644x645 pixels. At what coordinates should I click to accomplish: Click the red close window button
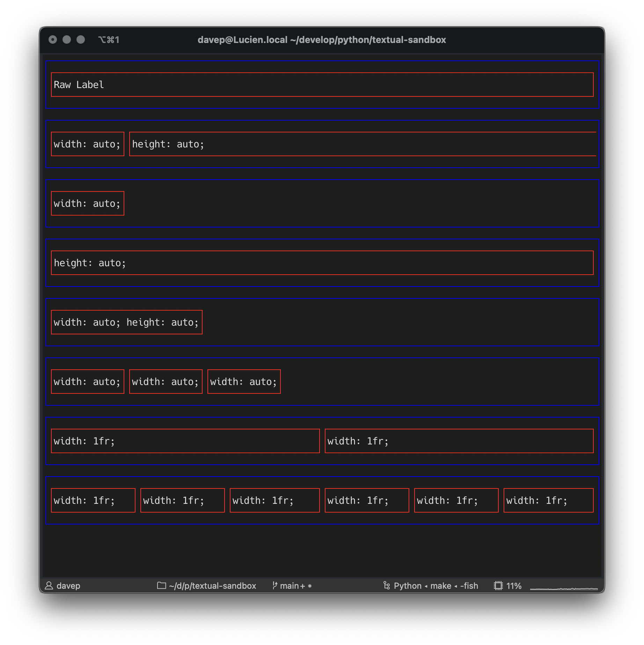pyautogui.click(x=53, y=39)
